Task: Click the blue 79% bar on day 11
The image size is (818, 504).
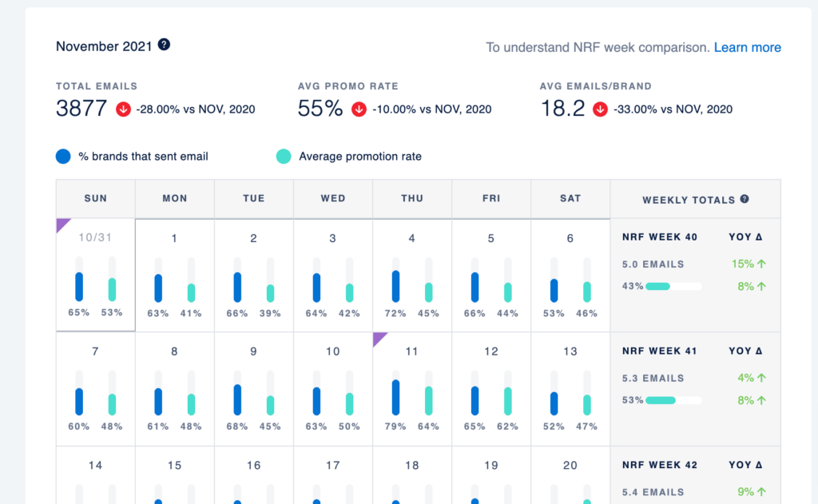Action: tap(395, 398)
